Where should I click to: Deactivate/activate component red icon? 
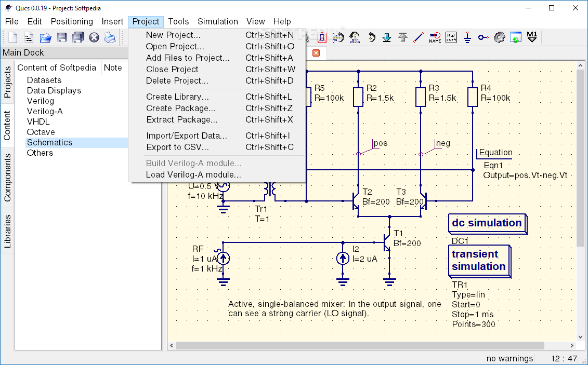(322, 37)
